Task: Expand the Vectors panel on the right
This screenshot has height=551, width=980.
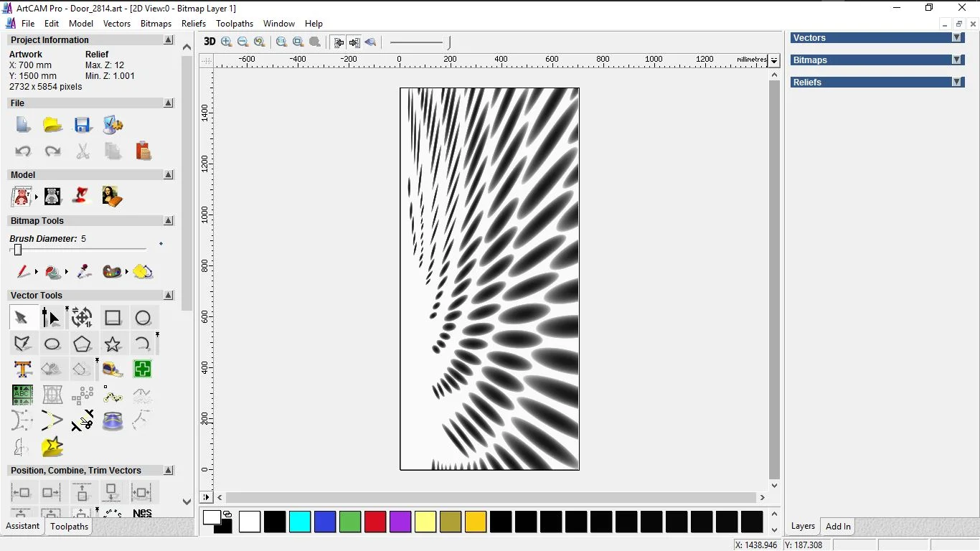Action: (x=956, y=38)
